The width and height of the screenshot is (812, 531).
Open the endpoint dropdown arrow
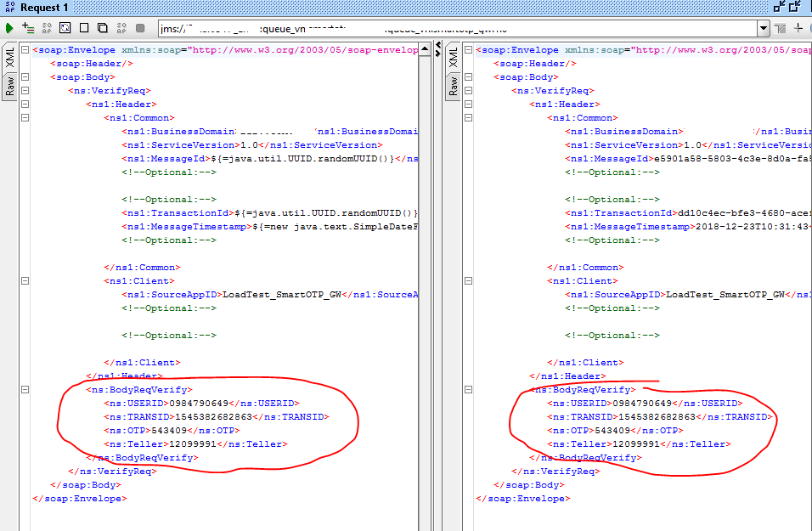click(763, 28)
